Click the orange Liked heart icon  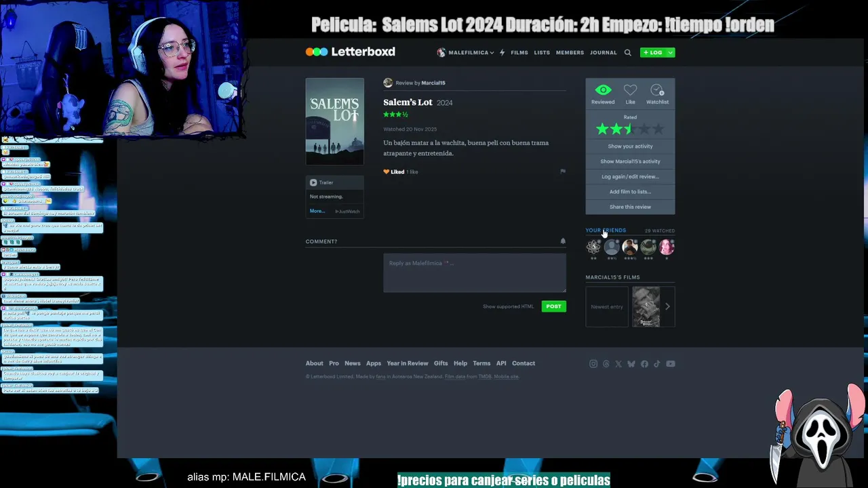point(387,172)
